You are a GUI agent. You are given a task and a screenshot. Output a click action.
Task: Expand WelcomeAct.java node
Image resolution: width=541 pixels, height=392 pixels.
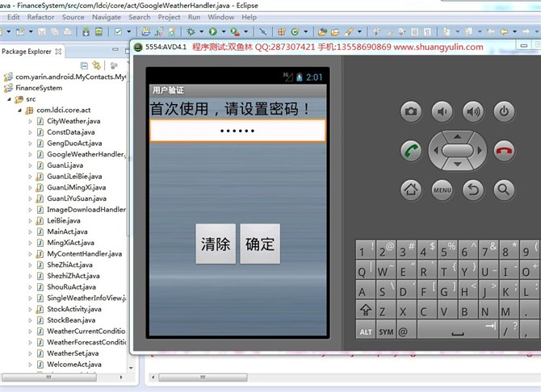(x=31, y=365)
